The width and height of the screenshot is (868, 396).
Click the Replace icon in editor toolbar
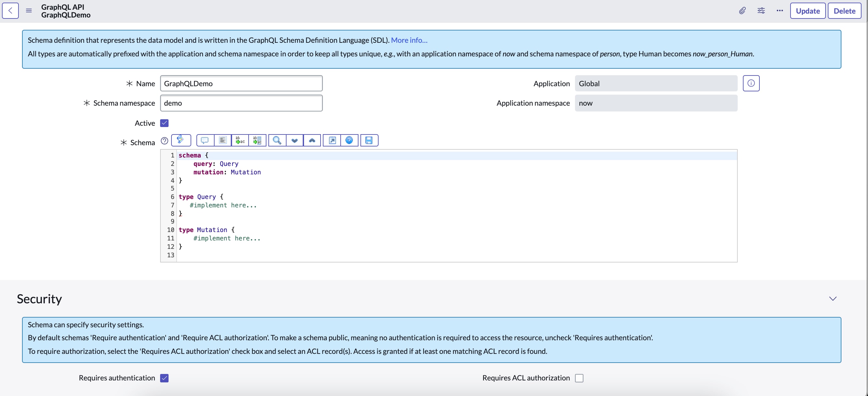[x=240, y=140]
